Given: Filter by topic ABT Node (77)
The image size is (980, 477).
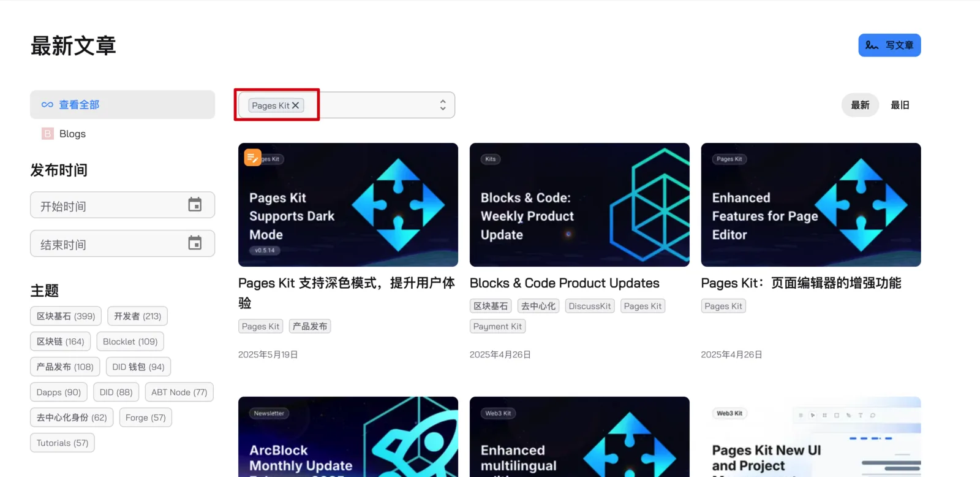Looking at the screenshot, I should click(179, 392).
